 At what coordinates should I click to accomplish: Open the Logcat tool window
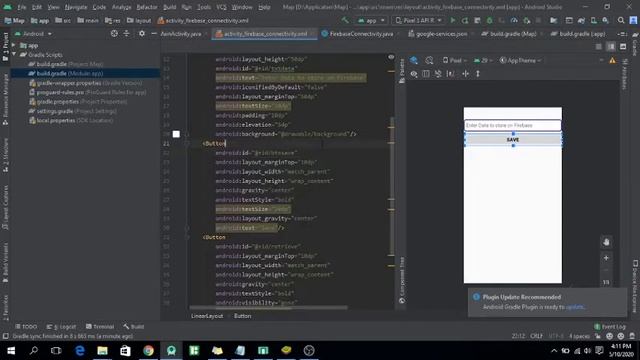point(61,327)
